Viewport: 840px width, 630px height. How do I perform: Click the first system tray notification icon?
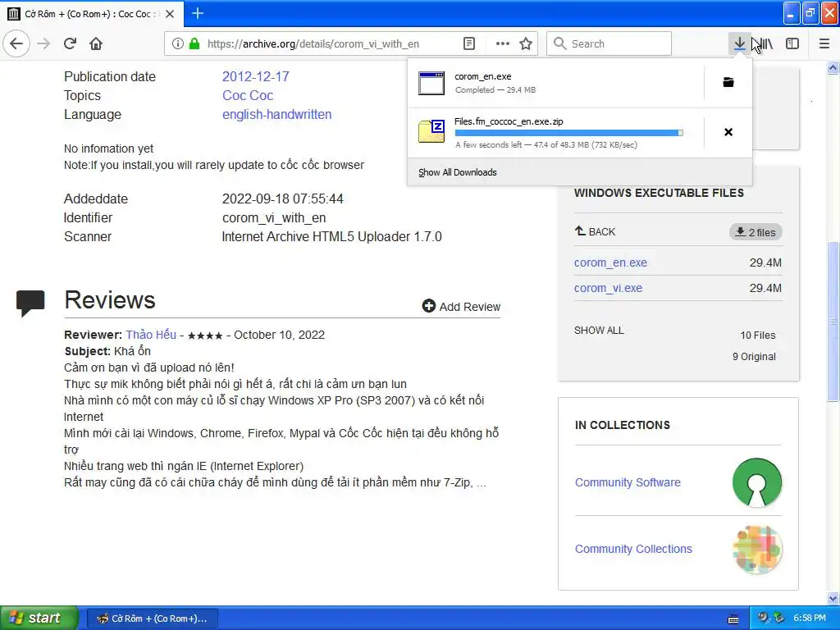click(x=763, y=618)
